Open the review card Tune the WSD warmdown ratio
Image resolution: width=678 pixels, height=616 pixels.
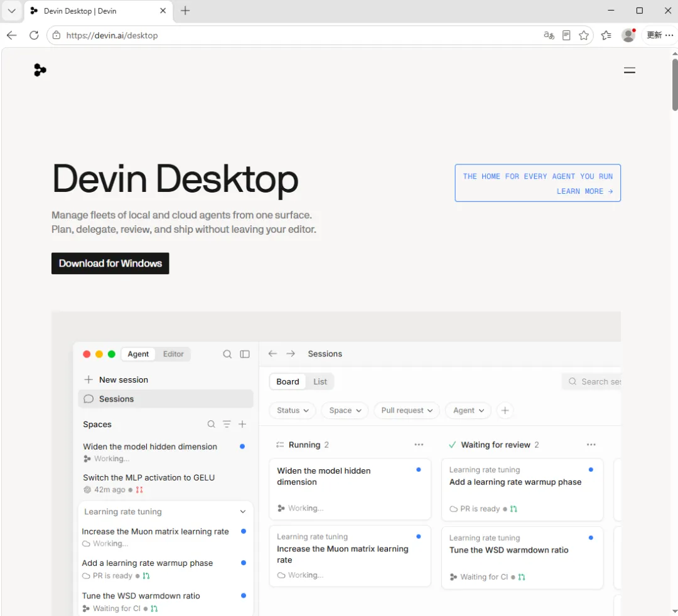tap(522, 558)
